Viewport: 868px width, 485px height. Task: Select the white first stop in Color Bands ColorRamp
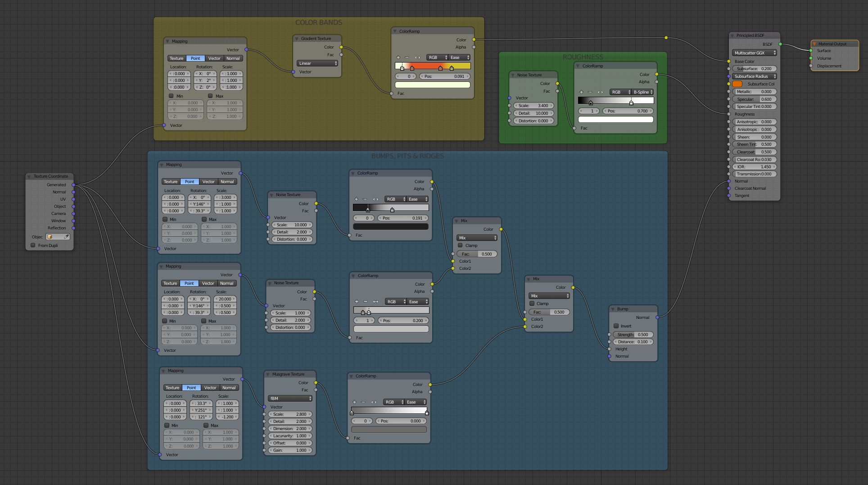[x=402, y=68]
